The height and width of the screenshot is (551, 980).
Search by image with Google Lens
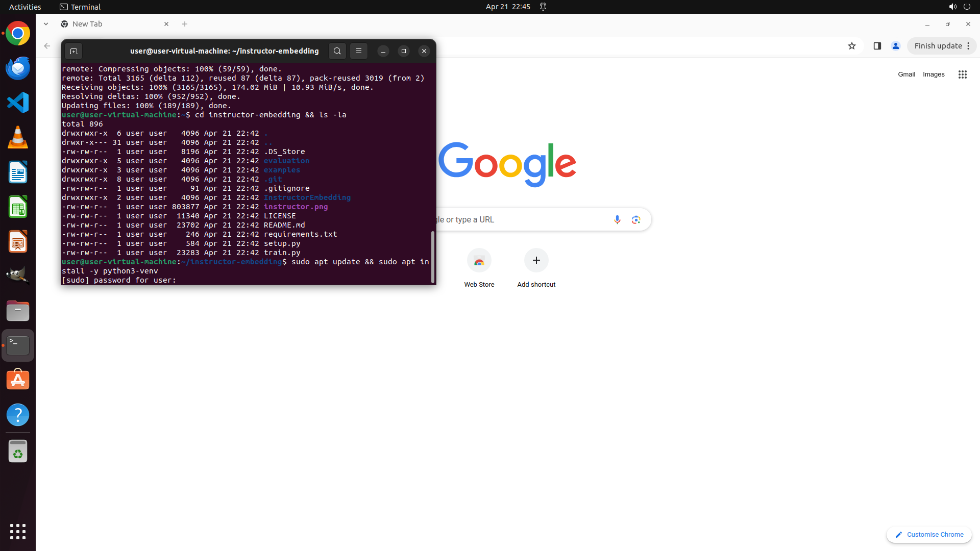click(x=636, y=219)
